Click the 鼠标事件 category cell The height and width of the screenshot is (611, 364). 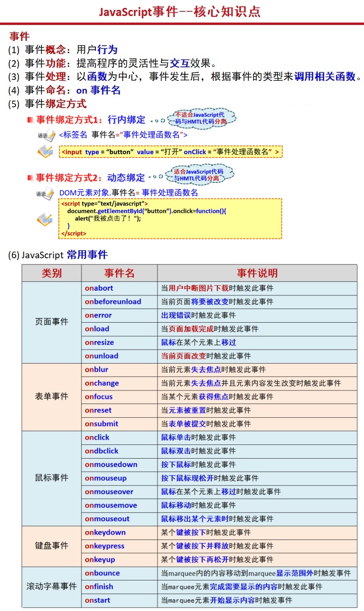click(x=52, y=478)
